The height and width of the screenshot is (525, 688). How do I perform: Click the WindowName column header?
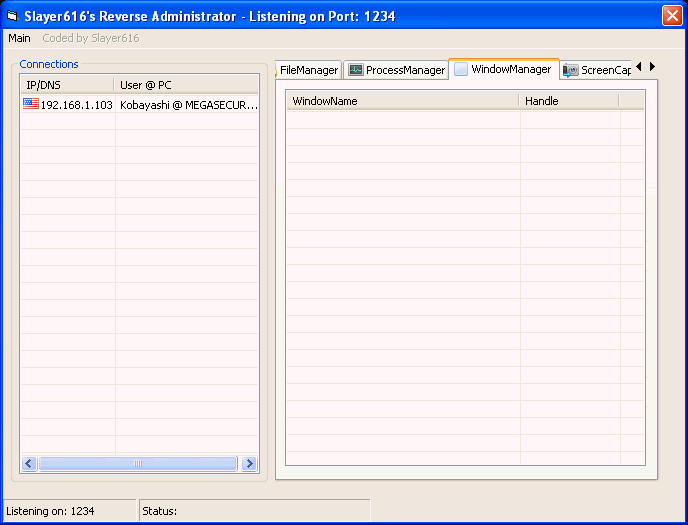[402, 101]
